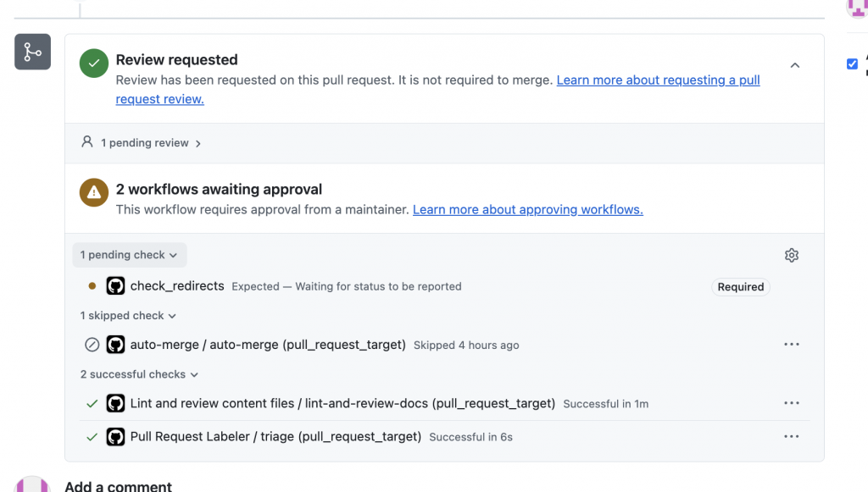
Task: Click the Required badge on check_redirects
Action: tap(740, 287)
